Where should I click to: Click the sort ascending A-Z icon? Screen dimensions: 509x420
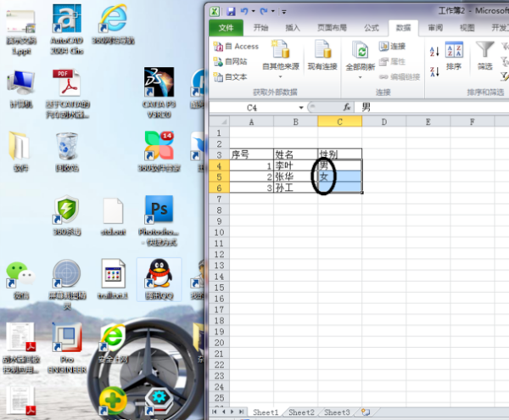tap(434, 51)
